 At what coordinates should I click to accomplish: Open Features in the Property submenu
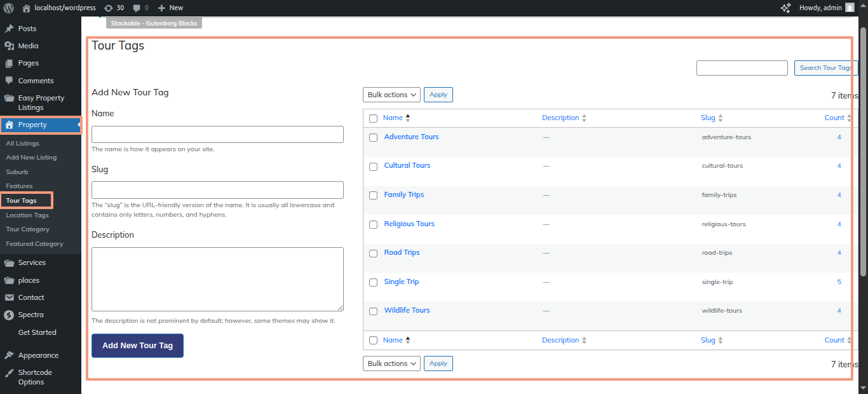point(19,186)
